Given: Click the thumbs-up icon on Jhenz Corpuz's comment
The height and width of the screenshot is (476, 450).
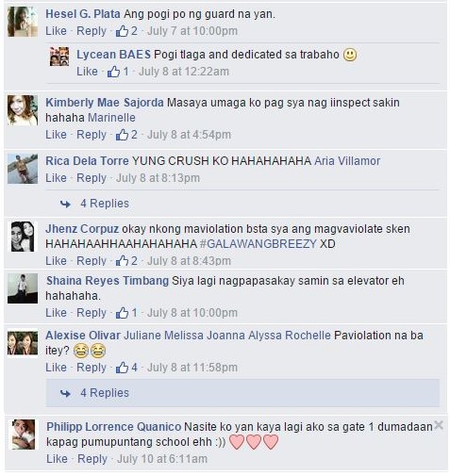Looking at the screenshot, I should (122, 261).
